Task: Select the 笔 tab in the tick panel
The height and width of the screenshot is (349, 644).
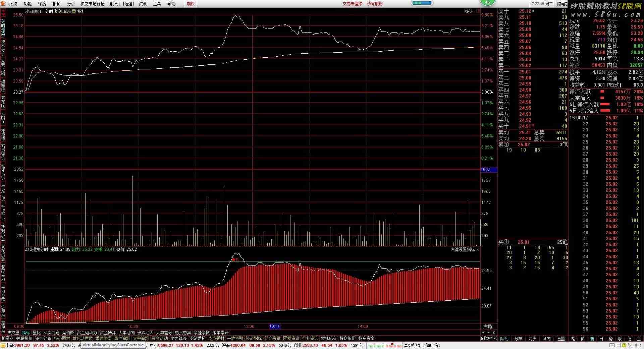Action: pos(573,339)
